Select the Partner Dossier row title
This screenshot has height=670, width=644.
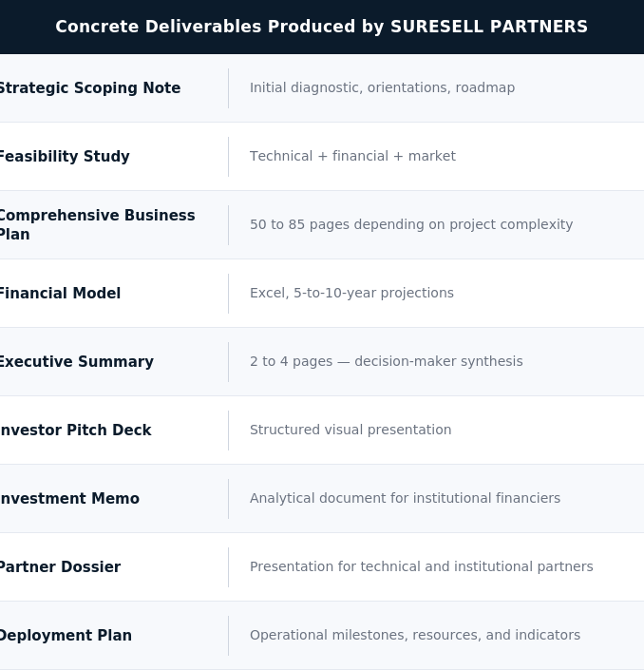tap(60, 566)
